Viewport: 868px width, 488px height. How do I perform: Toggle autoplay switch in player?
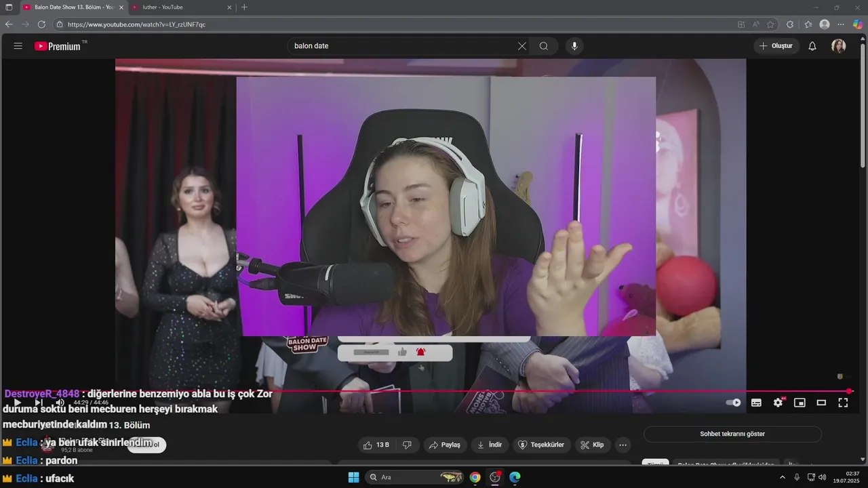[x=734, y=403]
